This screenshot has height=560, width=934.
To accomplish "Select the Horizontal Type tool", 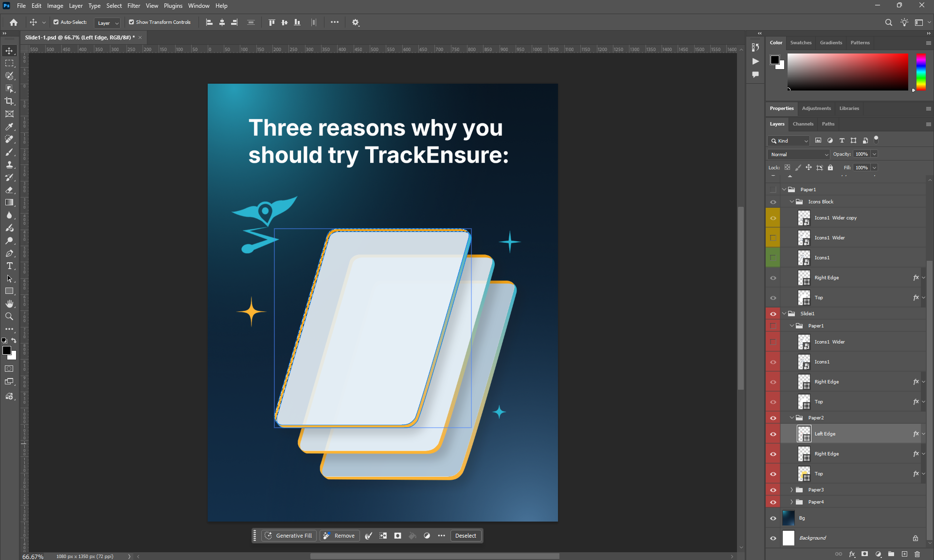I will click(x=9, y=266).
